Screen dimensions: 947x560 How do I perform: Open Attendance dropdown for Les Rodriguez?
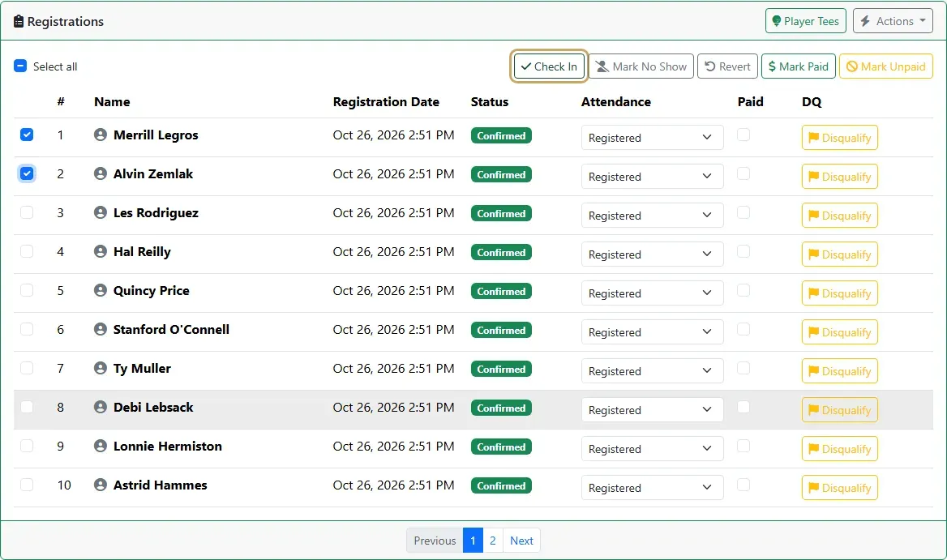click(652, 216)
